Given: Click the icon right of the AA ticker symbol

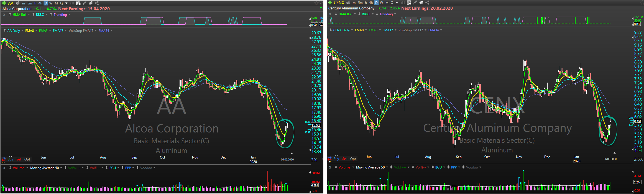Looking at the screenshot, I should (18, 3).
